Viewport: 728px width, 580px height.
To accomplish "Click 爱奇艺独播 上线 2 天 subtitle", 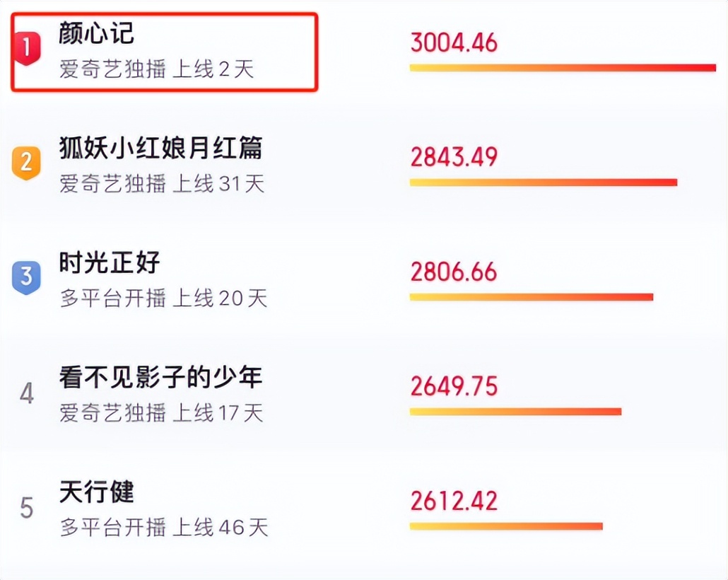I will [156, 69].
